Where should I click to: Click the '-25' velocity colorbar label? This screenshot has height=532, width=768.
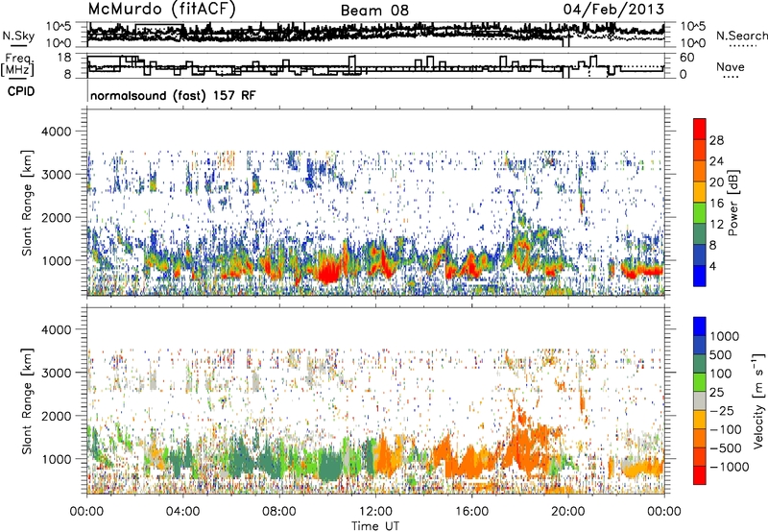[x=723, y=411]
